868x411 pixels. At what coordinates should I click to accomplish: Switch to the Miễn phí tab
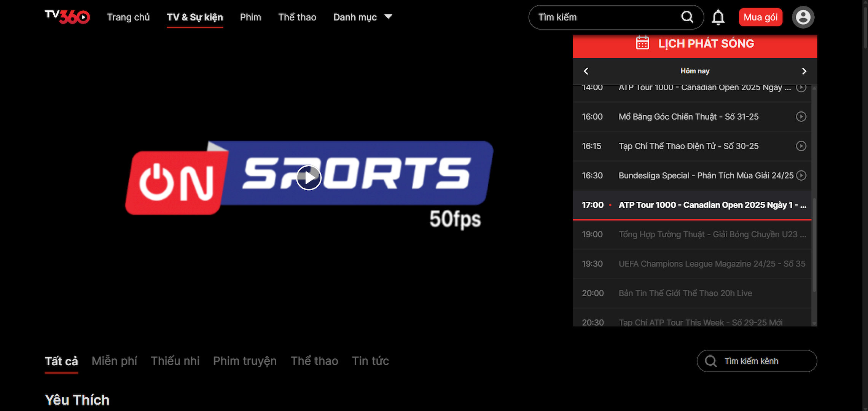114,361
